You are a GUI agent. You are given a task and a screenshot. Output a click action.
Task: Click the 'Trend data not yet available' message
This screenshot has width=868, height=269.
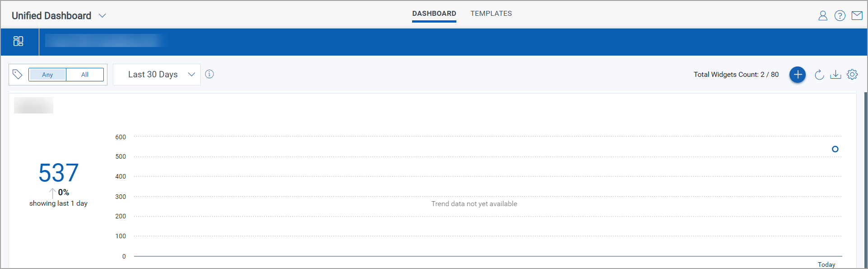474,204
